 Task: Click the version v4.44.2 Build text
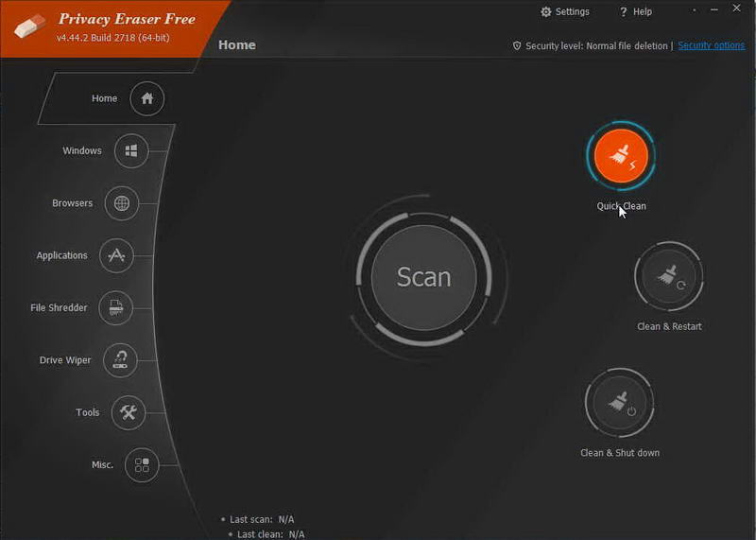112,38
